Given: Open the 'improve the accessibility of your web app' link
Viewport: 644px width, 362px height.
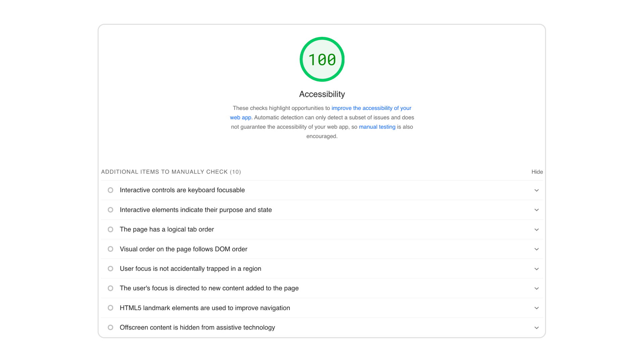Looking at the screenshot, I should 371,108.
